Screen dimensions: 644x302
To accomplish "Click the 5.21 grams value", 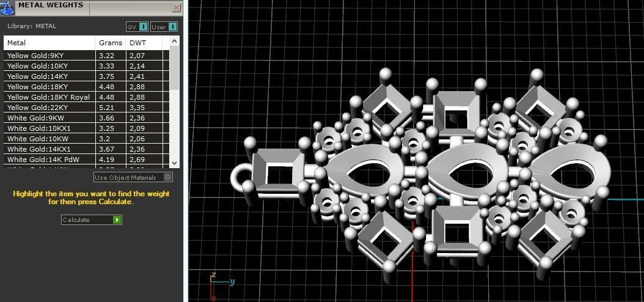I will click(106, 107).
